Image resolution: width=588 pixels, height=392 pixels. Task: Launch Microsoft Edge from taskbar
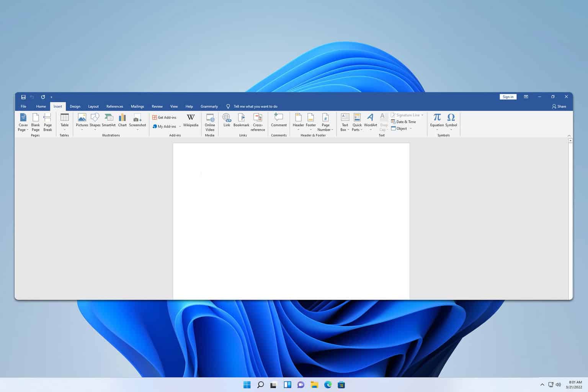[328, 385]
